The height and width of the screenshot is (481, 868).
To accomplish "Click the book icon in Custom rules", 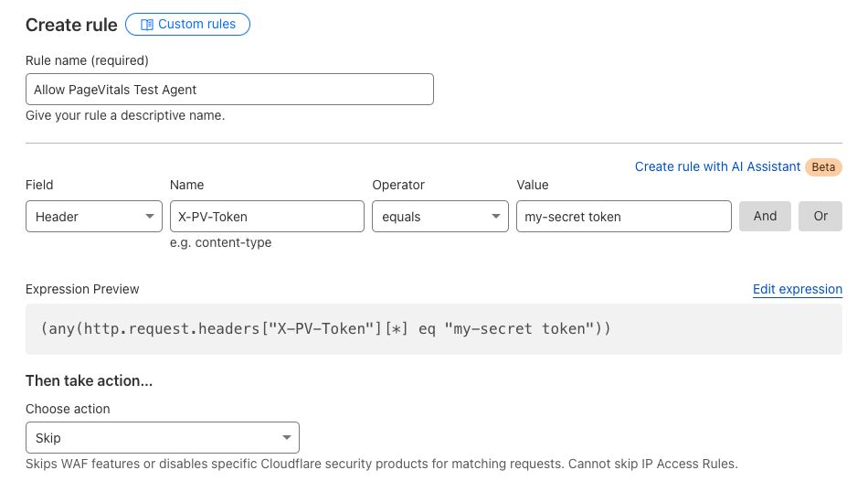I will pyautogui.click(x=147, y=25).
